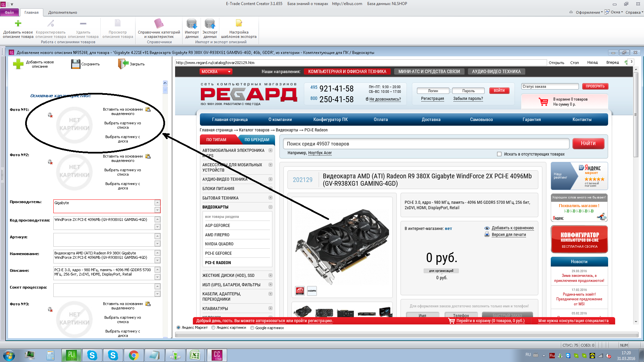644x362 pixels.
Task: Click the 'Сохранить' floppy disk icon
Action: pos(76,64)
